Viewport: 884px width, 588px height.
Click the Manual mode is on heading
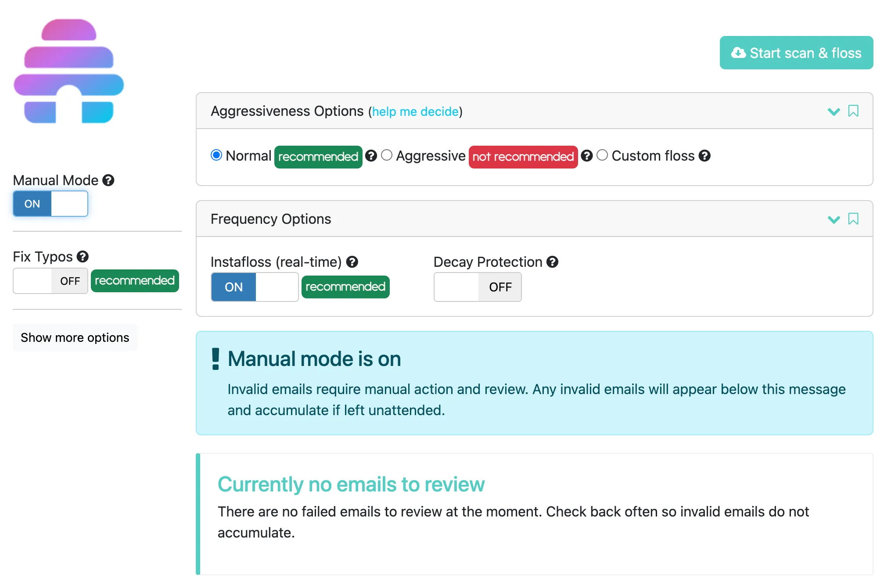314,359
